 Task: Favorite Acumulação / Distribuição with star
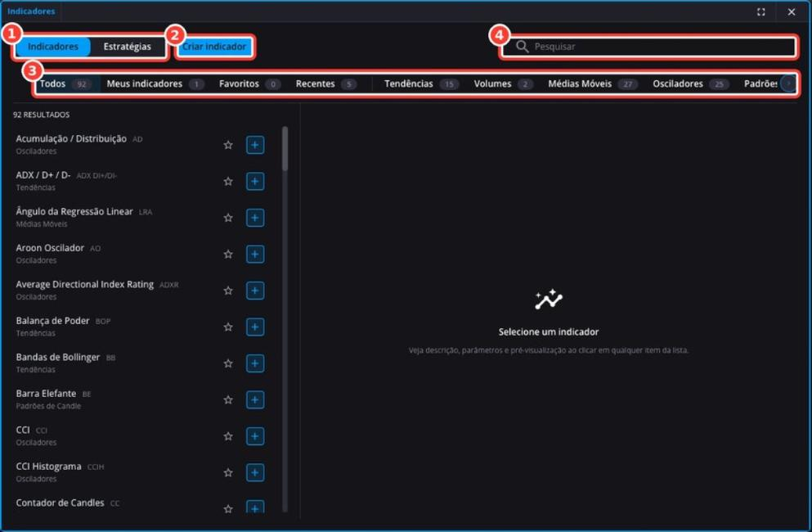tap(228, 145)
